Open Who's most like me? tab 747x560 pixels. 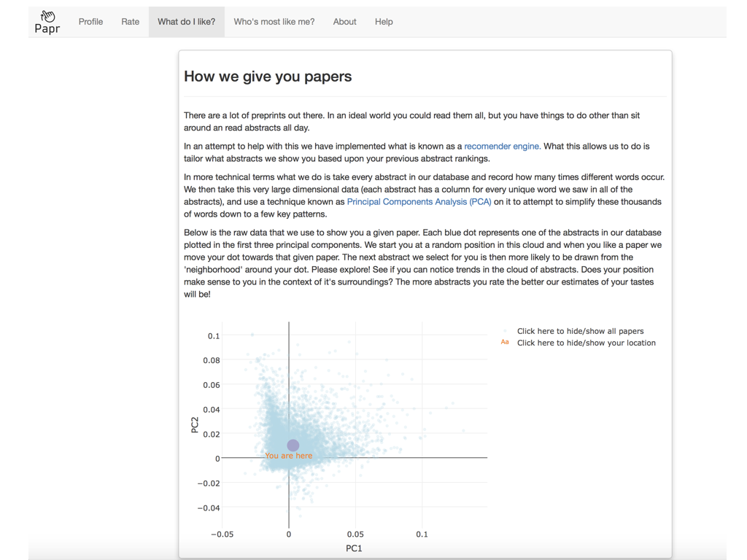(x=274, y=22)
